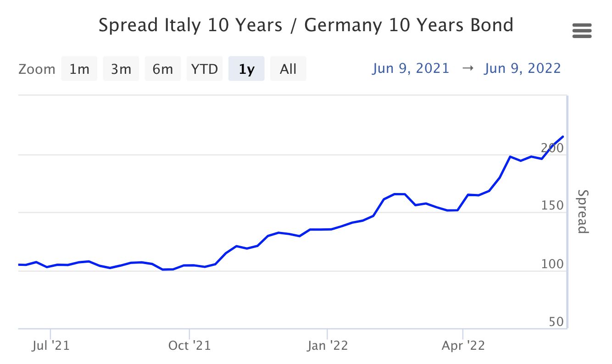Click the Jul '21 x-axis label
Screen dimensions: 612x364
[x=50, y=345]
